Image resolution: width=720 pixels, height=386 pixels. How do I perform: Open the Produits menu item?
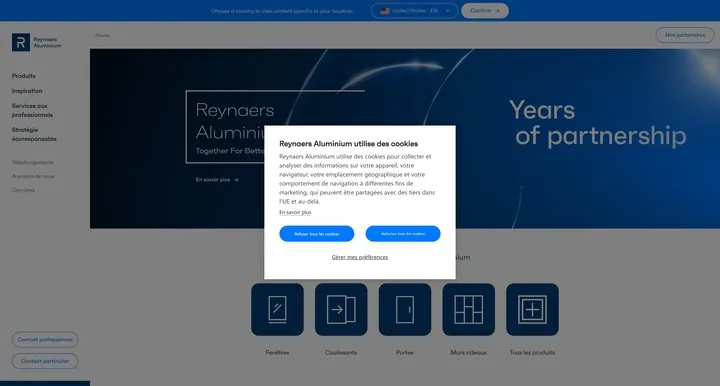(23, 76)
